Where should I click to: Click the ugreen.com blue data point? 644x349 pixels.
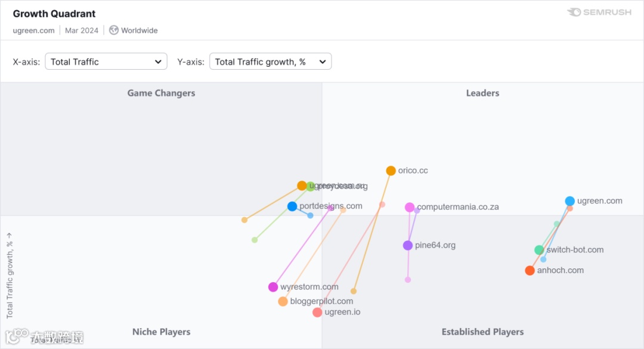pyautogui.click(x=570, y=201)
